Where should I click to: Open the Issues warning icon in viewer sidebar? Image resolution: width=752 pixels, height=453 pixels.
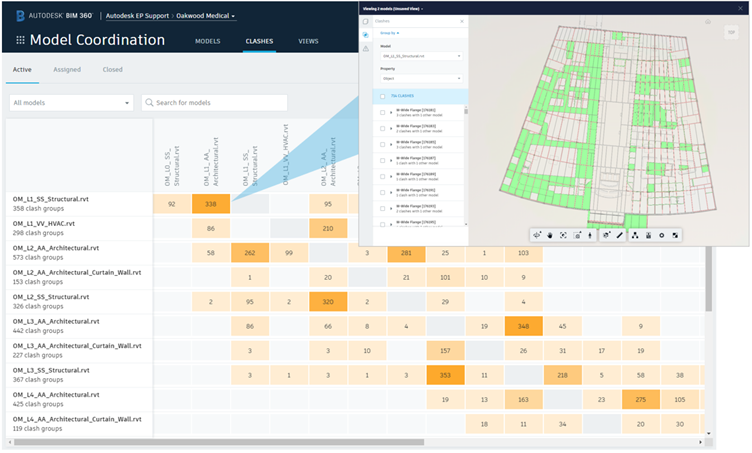(x=366, y=48)
